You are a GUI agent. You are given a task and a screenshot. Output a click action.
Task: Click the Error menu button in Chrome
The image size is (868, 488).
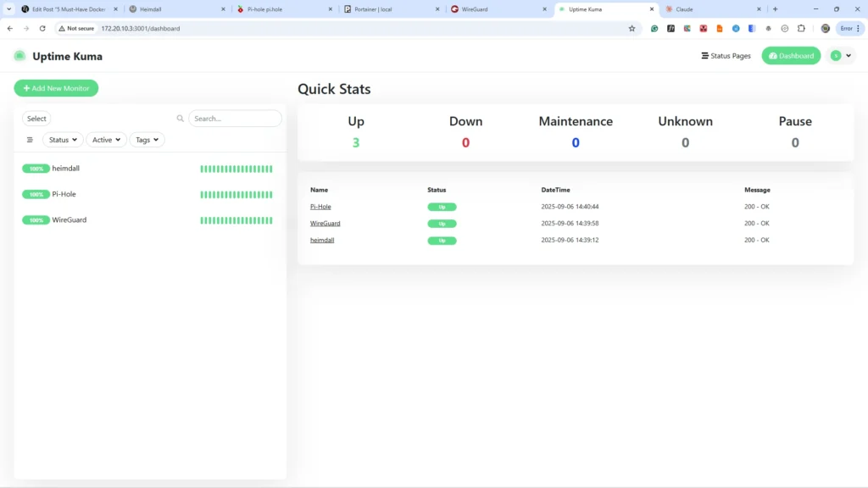849,28
